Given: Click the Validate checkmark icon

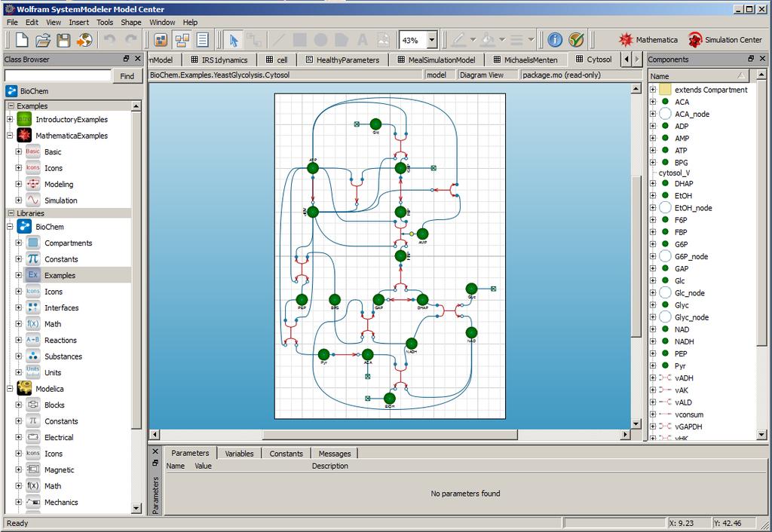Looking at the screenshot, I should [576, 40].
